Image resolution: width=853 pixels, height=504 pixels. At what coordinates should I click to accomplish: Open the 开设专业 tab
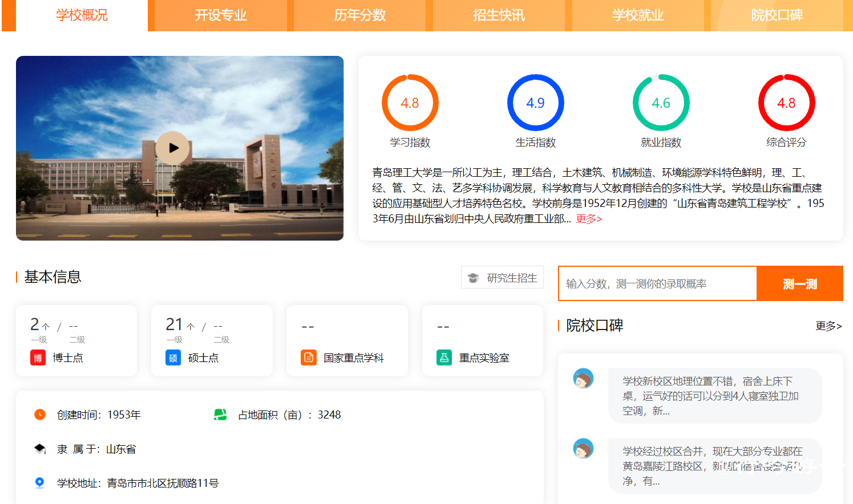221,15
